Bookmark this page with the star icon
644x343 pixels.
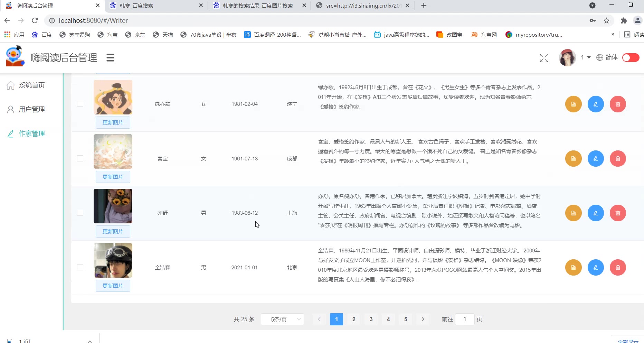tap(606, 21)
